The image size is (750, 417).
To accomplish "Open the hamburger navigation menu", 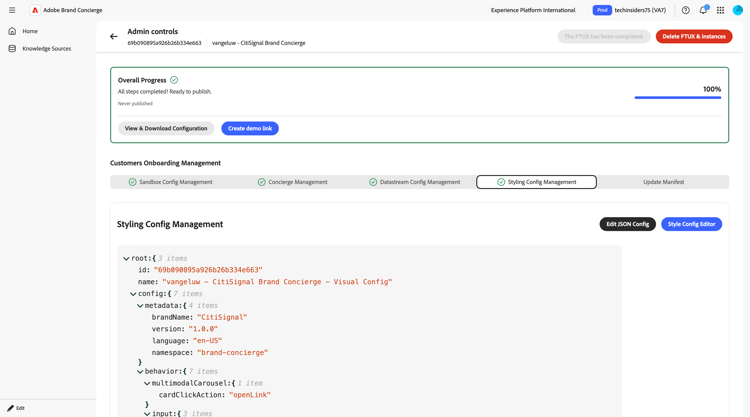I will (12, 10).
